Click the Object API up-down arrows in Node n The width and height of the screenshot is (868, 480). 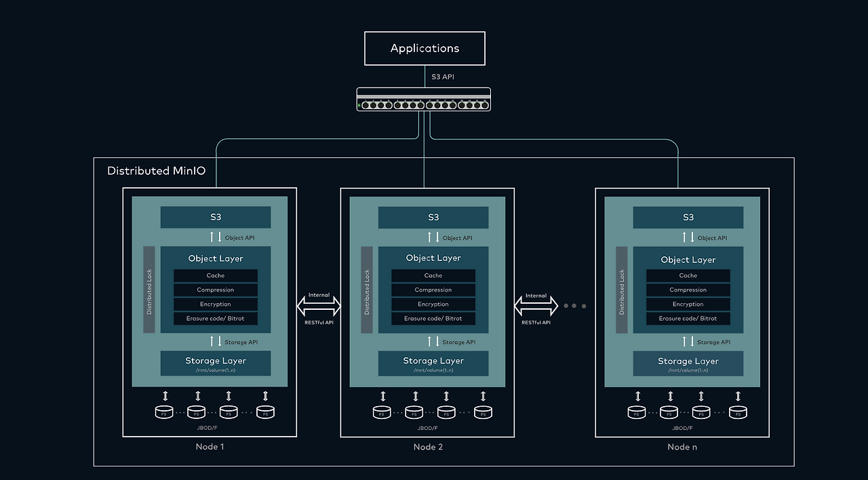point(688,237)
